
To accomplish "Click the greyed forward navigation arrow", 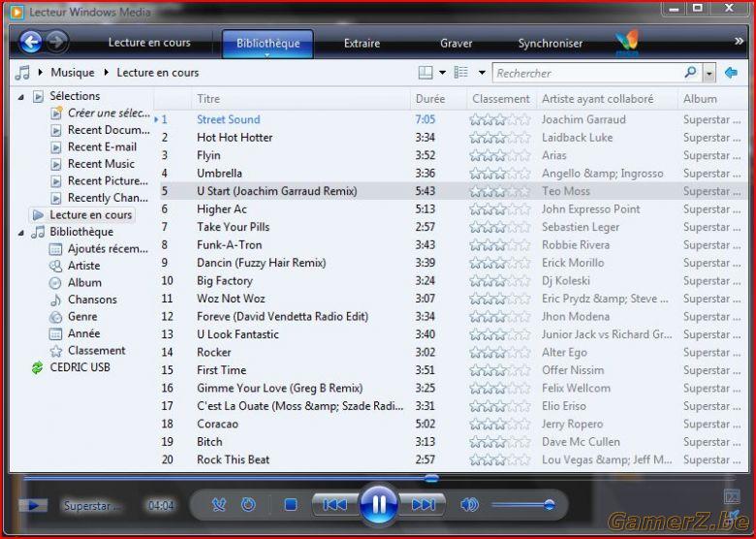I will pos(57,42).
